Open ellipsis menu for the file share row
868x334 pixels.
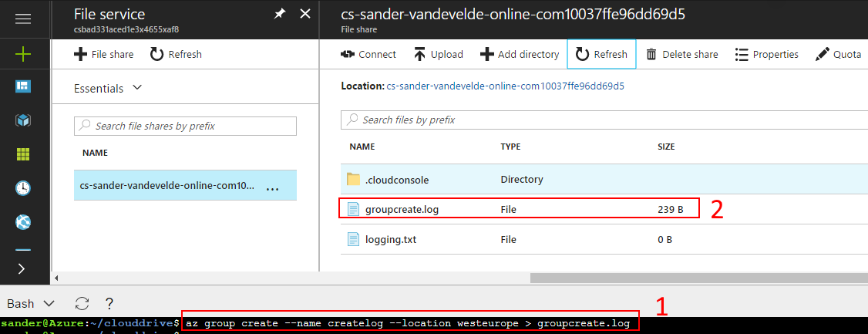(x=272, y=187)
